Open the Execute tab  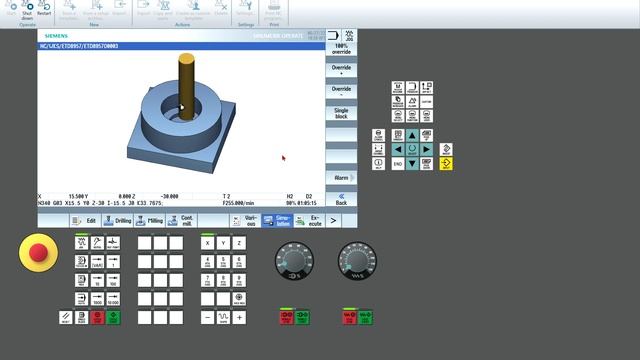tap(309, 221)
